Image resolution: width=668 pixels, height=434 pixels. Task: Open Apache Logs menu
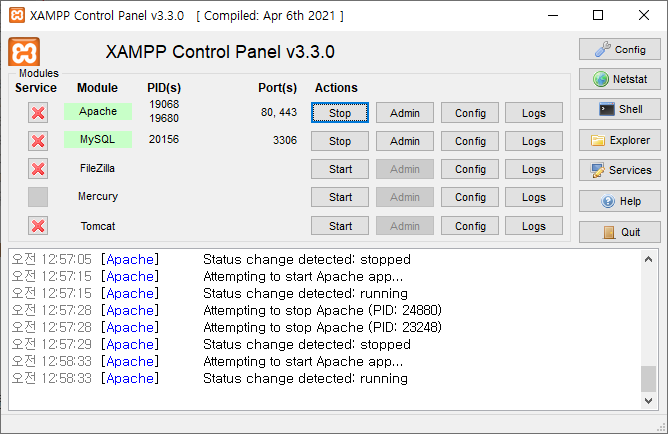pyautogui.click(x=534, y=113)
